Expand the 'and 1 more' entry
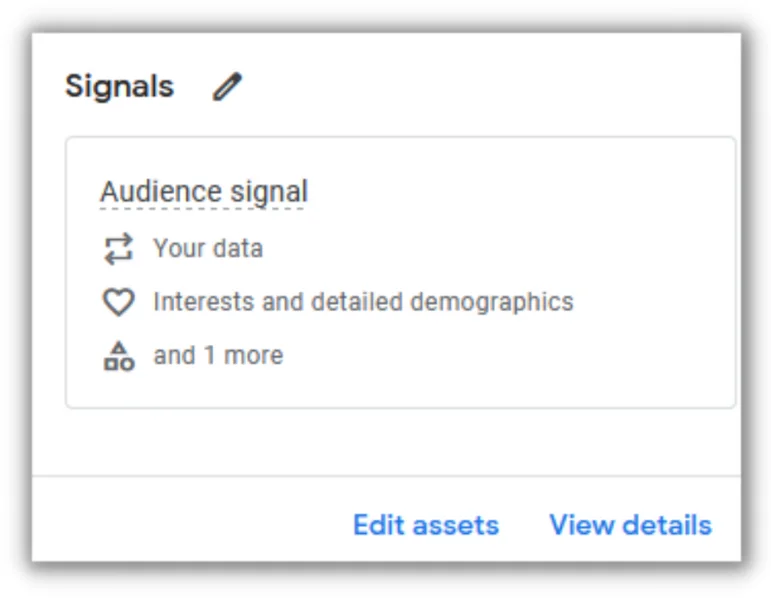The width and height of the screenshot is (771, 598). tap(218, 355)
